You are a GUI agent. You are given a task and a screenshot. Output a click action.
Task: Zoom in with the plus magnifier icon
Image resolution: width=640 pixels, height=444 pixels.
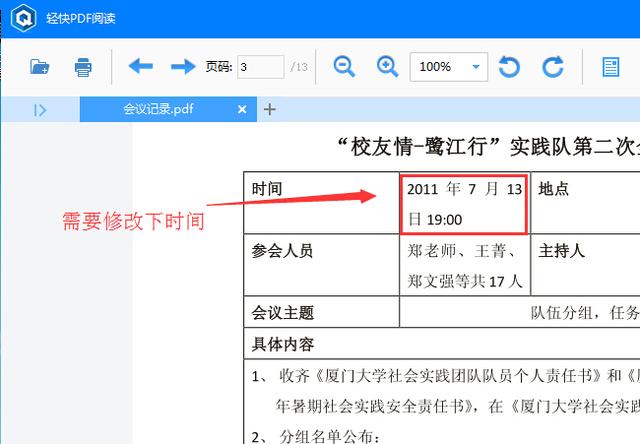[387, 67]
